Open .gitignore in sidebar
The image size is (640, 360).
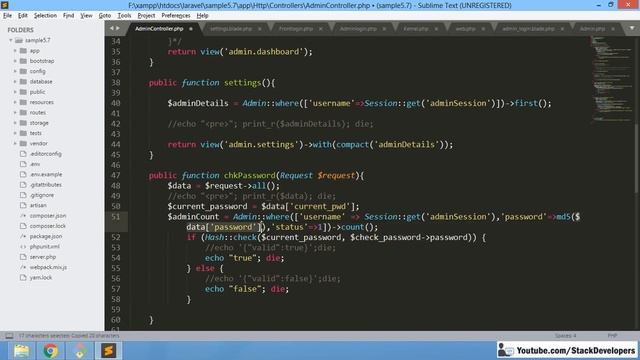pyautogui.click(x=42, y=195)
